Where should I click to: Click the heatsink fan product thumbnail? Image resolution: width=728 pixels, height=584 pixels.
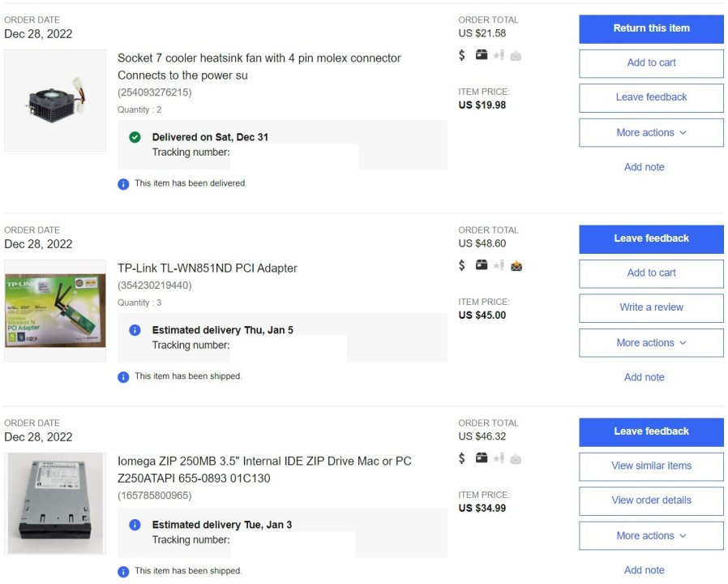(x=55, y=101)
